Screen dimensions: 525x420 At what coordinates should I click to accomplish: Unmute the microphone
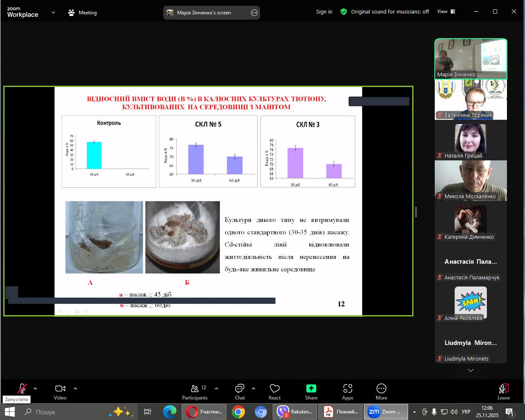(x=22, y=388)
